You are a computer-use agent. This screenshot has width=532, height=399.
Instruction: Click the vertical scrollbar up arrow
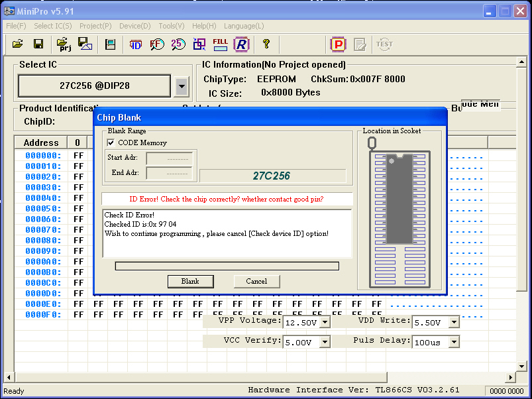[x=521, y=62]
